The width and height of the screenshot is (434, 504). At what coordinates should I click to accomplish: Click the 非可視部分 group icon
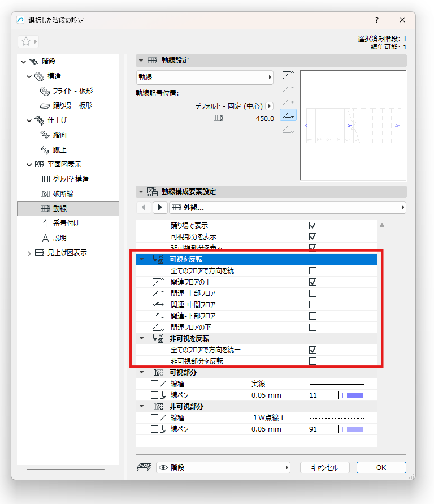(158, 406)
